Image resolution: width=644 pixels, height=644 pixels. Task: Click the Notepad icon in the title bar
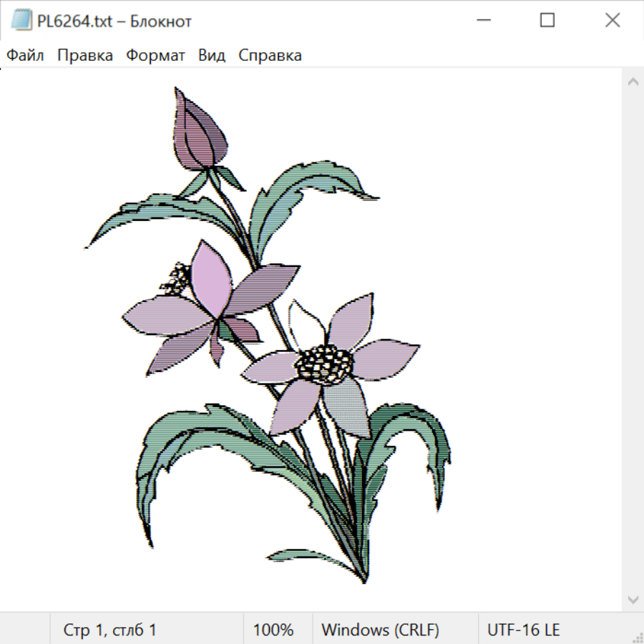pos(21,21)
